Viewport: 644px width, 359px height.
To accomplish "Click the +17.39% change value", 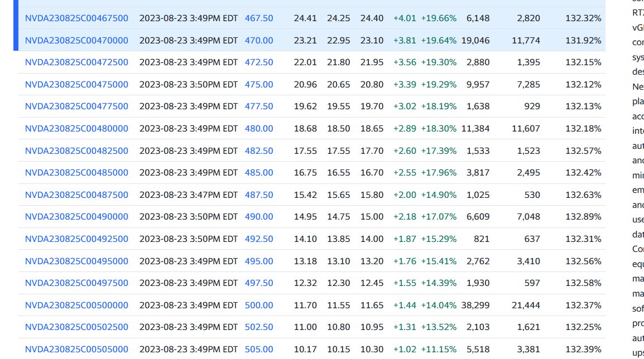I will click(x=439, y=151).
